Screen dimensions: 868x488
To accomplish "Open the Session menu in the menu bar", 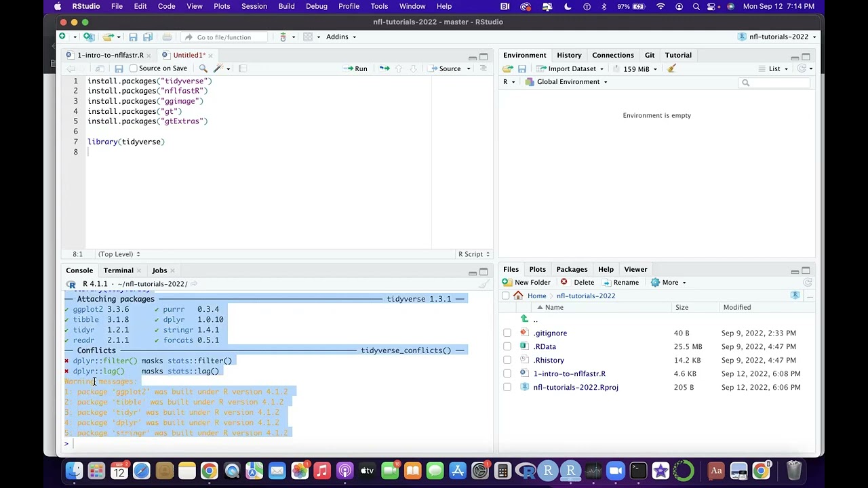I will coord(254,7).
